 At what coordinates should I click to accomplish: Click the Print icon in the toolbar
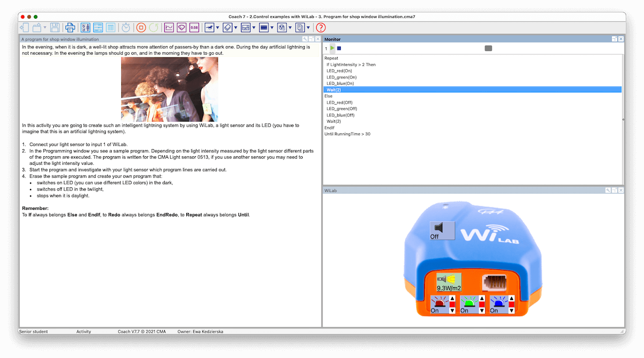pos(70,27)
